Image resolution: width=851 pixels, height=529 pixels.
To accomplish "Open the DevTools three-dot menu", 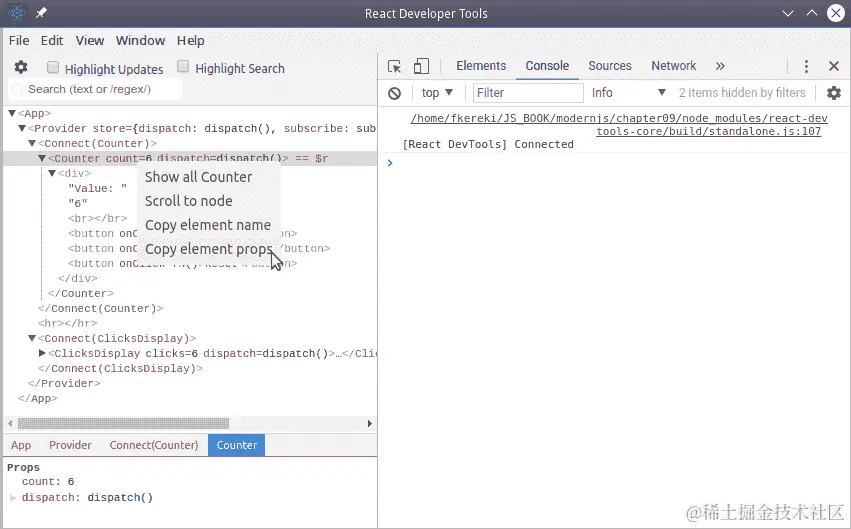I will [806, 66].
